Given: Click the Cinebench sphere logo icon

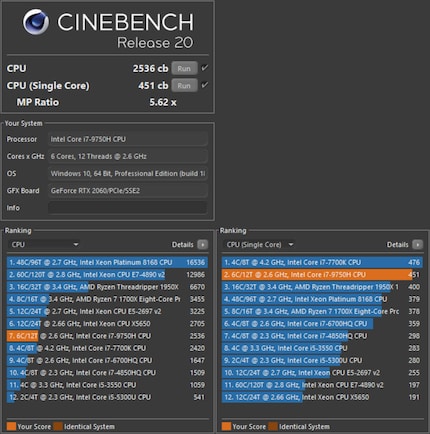Looking at the screenshot, I should (36, 22).
